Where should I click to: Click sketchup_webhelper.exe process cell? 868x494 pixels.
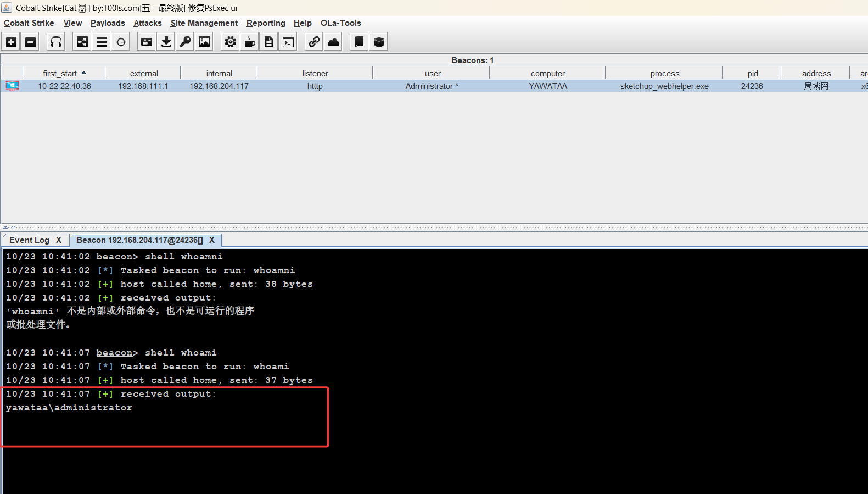click(664, 86)
